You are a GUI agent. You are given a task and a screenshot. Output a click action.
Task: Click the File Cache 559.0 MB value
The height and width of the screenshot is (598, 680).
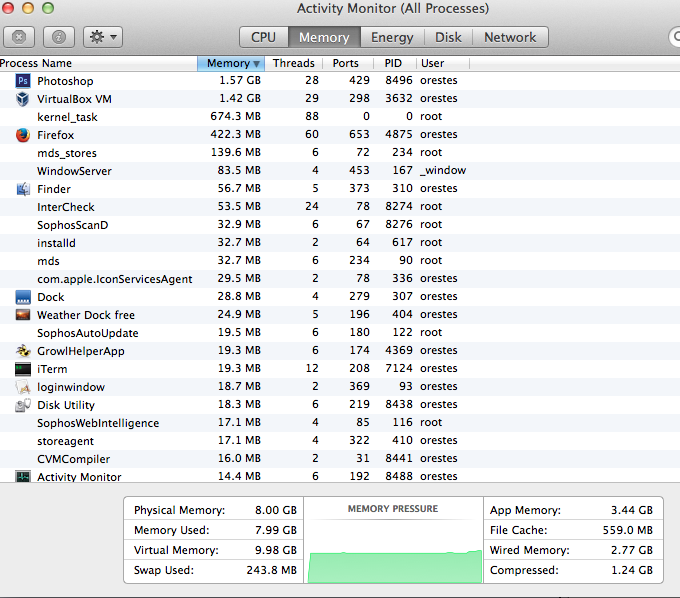[628, 530]
